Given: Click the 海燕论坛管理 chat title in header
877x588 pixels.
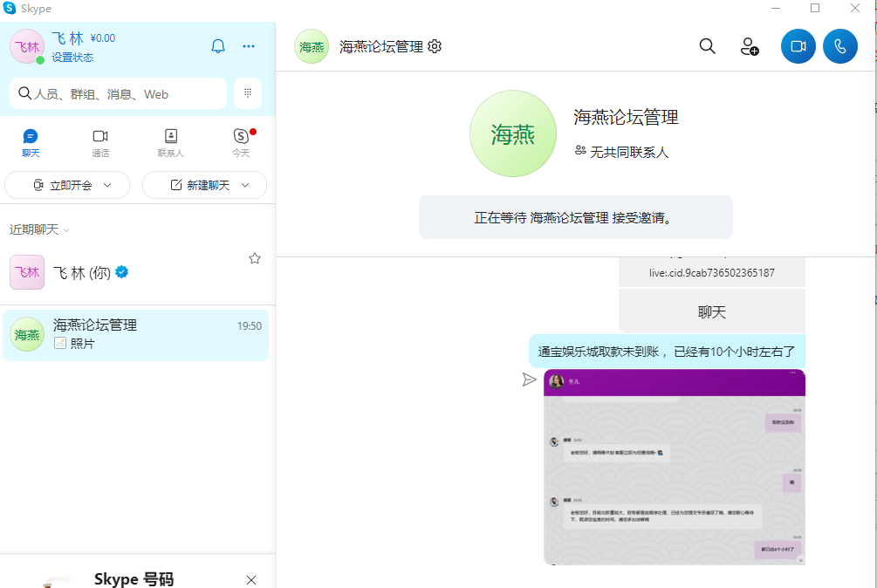Looking at the screenshot, I should click(380, 46).
